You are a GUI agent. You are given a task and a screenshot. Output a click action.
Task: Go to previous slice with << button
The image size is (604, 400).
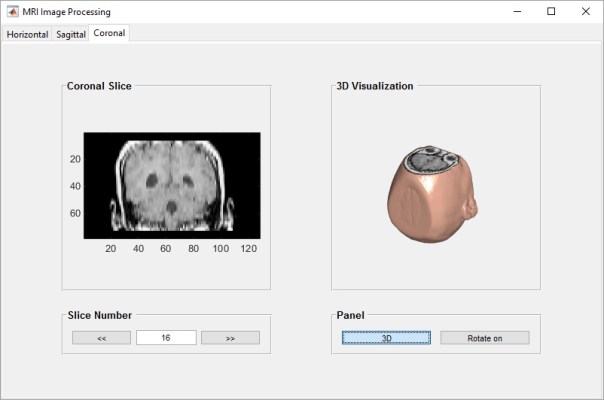point(101,338)
